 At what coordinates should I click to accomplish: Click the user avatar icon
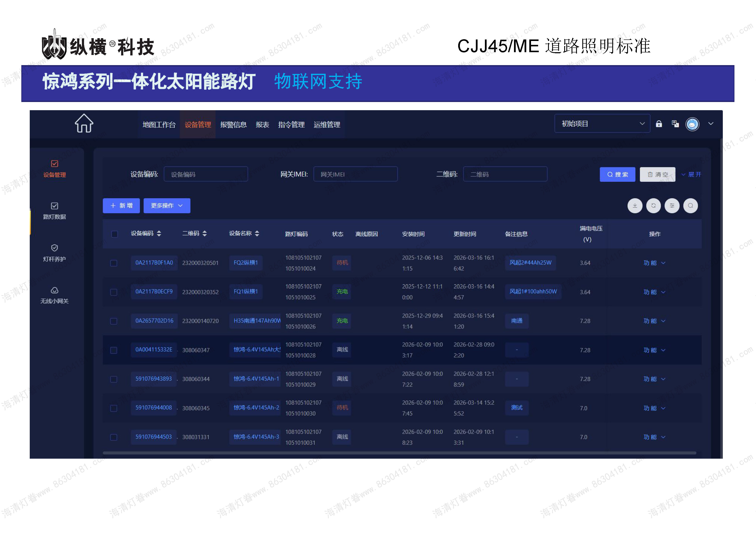coord(692,124)
